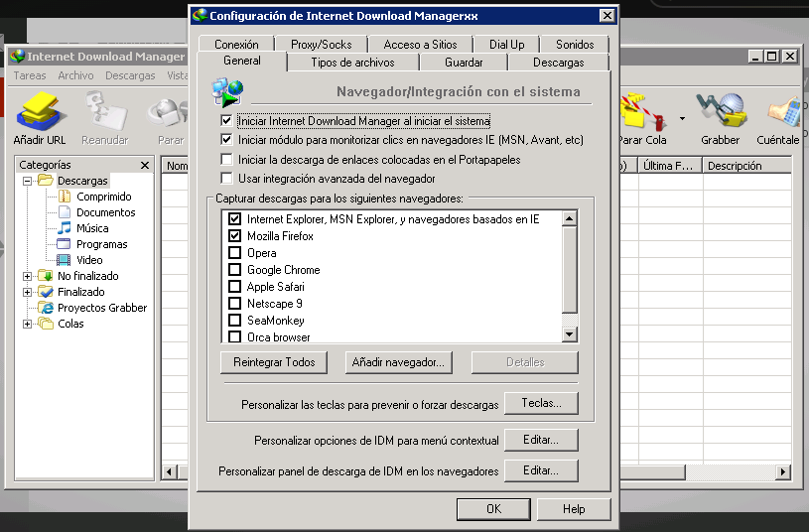This screenshot has height=532, width=809.
Task: Click browser list scroll down arrow
Action: pyautogui.click(x=569, y=334)
